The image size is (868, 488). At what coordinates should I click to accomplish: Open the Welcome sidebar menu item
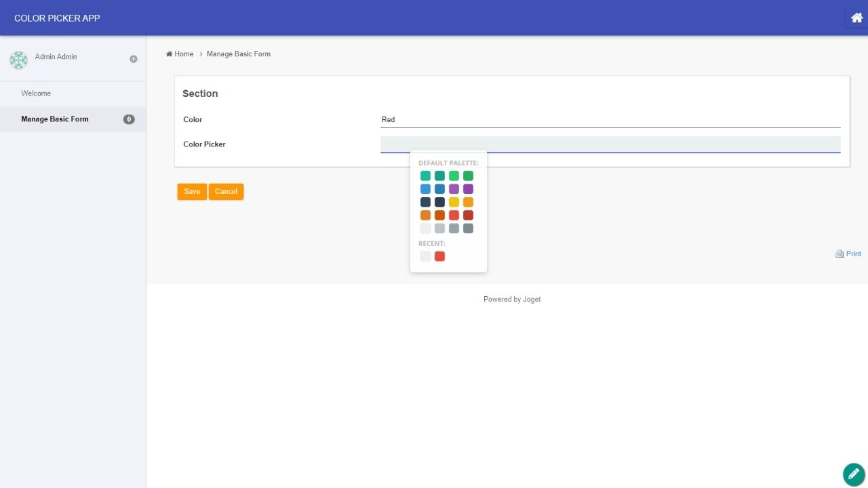pos(36,94)
